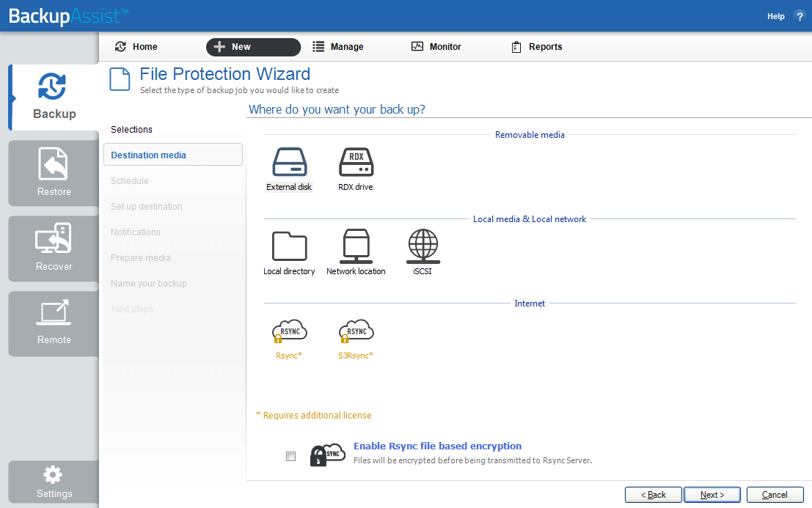Click the Back button
This screenshot has width=812, height=508.
pyautogui.click(x=654, y=495)
